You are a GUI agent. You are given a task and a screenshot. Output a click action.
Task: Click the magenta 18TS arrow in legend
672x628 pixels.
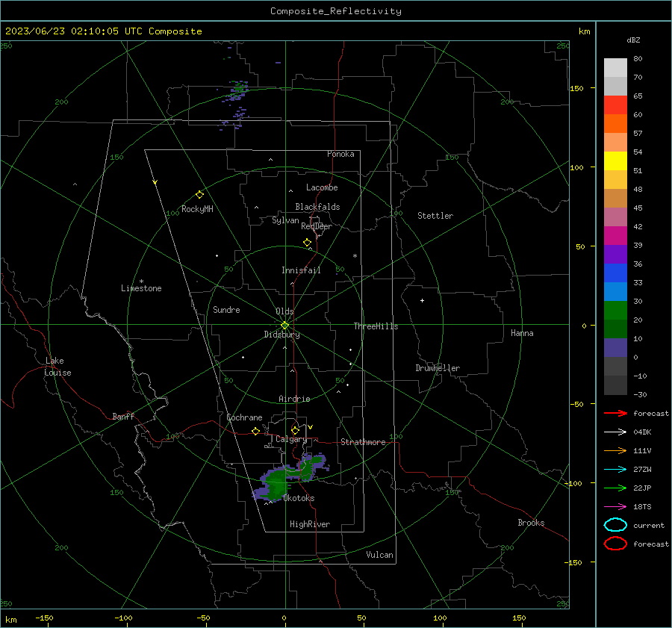tap(615, 507)
